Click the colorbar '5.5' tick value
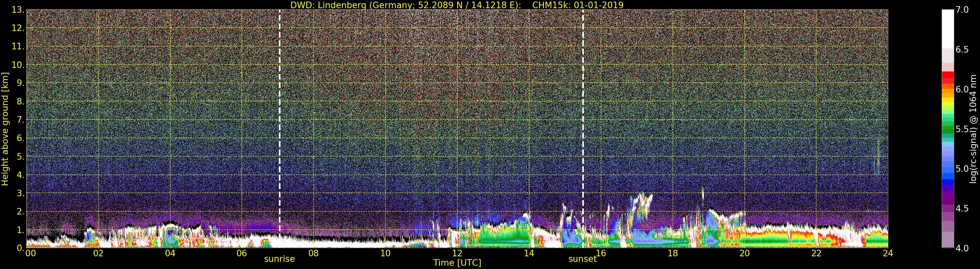980x269 pixels. (x=962, y=129)
